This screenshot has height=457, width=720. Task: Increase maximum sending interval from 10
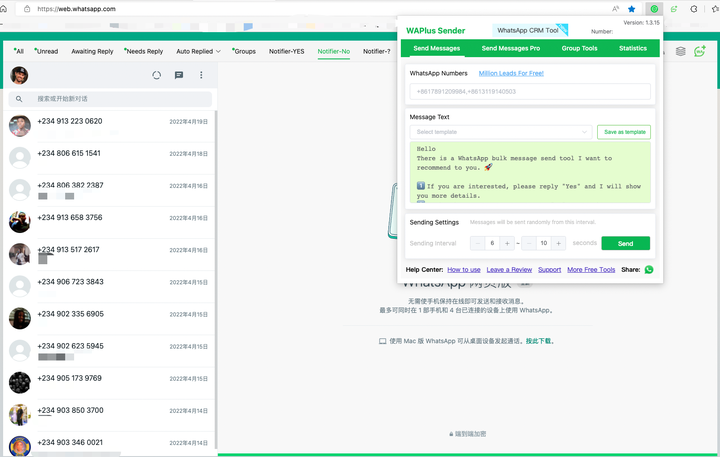(x=558, y=243)
